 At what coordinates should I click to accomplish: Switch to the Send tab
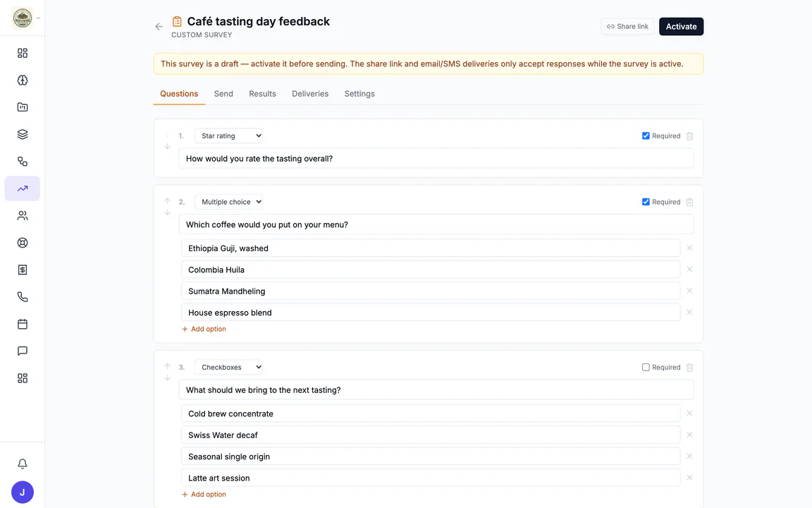pyautogui.click(x=223, y=94)
